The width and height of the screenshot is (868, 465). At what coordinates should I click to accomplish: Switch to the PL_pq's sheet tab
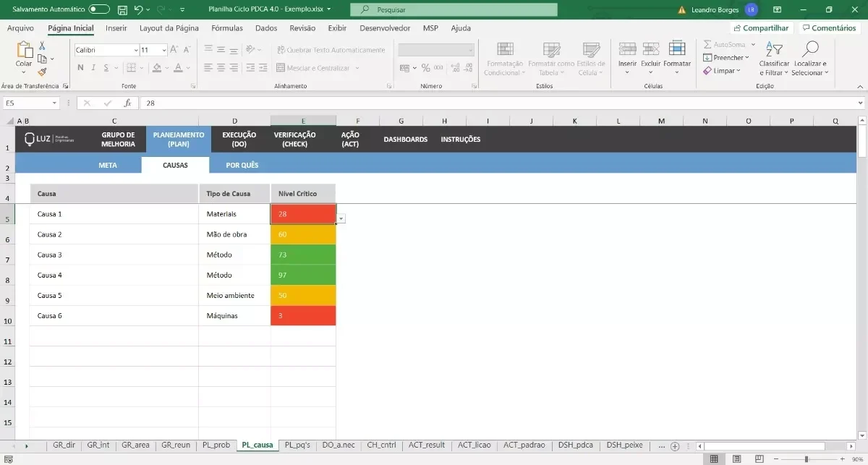point(297,445)
